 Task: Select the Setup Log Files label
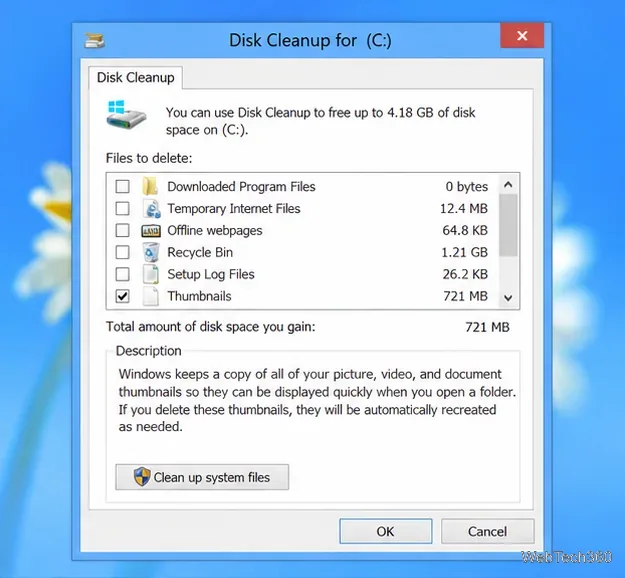coord(211,274)
